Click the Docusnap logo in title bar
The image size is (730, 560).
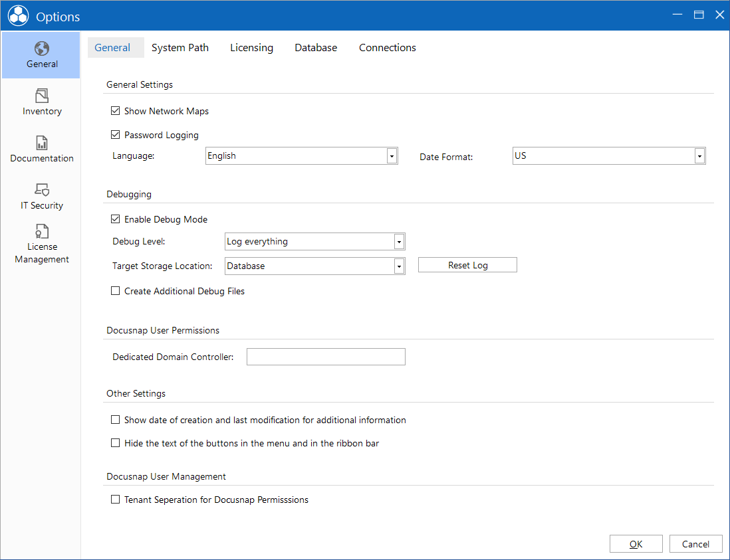point(19,16)
